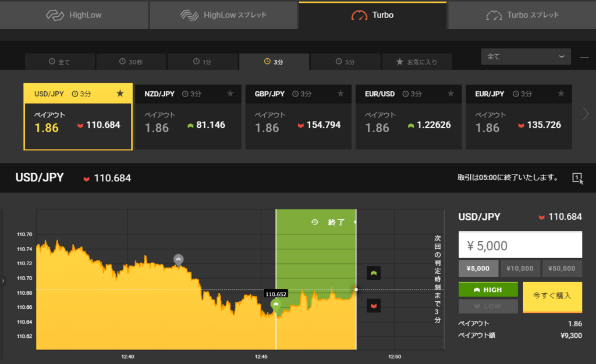Switch to the Turbo スプレッド tab

(521, 16)
